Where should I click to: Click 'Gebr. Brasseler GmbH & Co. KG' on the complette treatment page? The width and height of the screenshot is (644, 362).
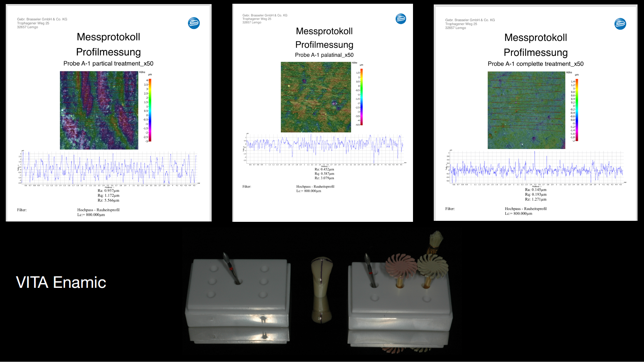pyautogui.click(x=470, y=20)
